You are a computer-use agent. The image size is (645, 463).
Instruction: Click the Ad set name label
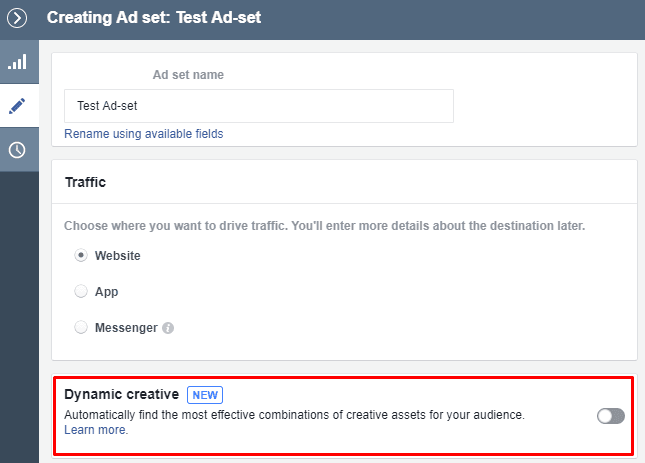point(188,75)
